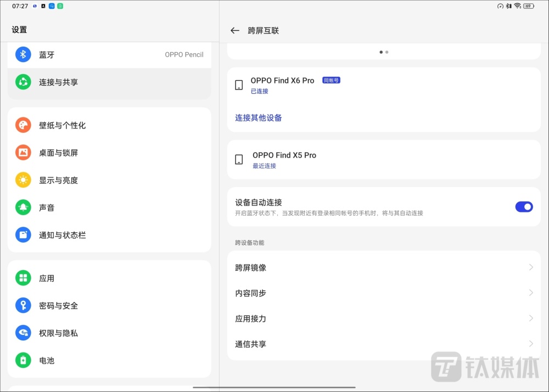The width and height of the screenshot is (549, 392).
Task: Tap the green bell 声音 icon
Action: [23, 208]
